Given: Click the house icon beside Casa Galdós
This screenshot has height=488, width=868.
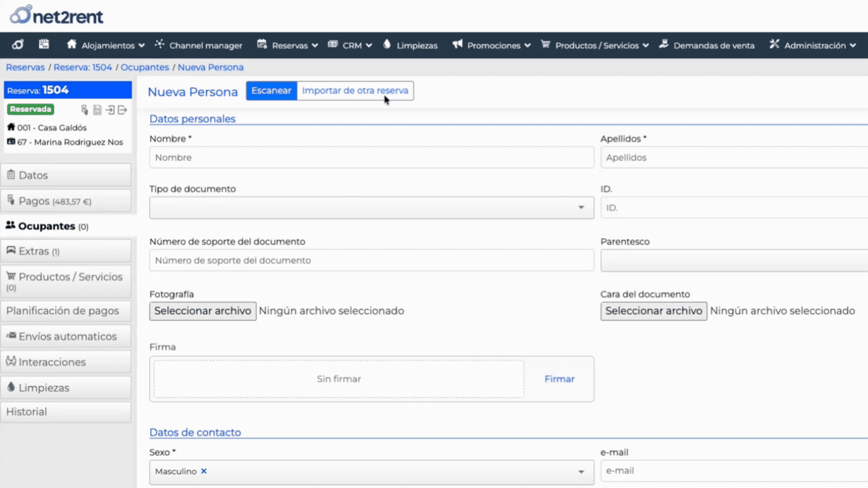Looking at the screenshot, I should [11, 127].
